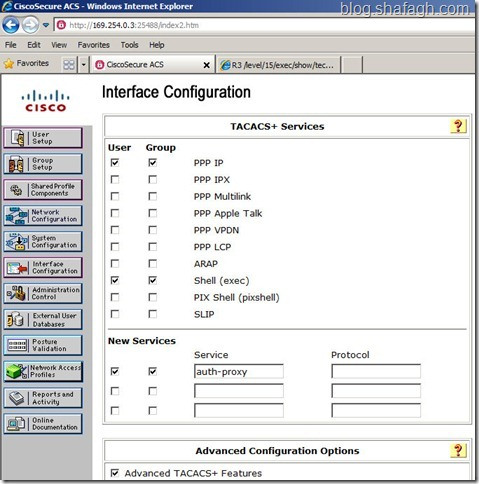Open User Setup in the sidebar
The image size is (479, 484).
(43, 138)
